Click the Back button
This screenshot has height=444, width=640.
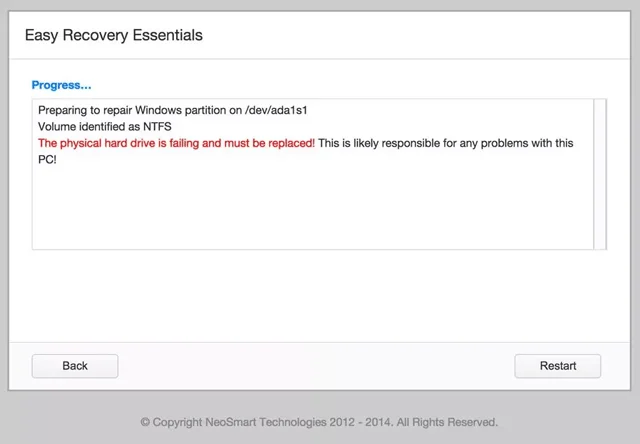pos(75,366)
